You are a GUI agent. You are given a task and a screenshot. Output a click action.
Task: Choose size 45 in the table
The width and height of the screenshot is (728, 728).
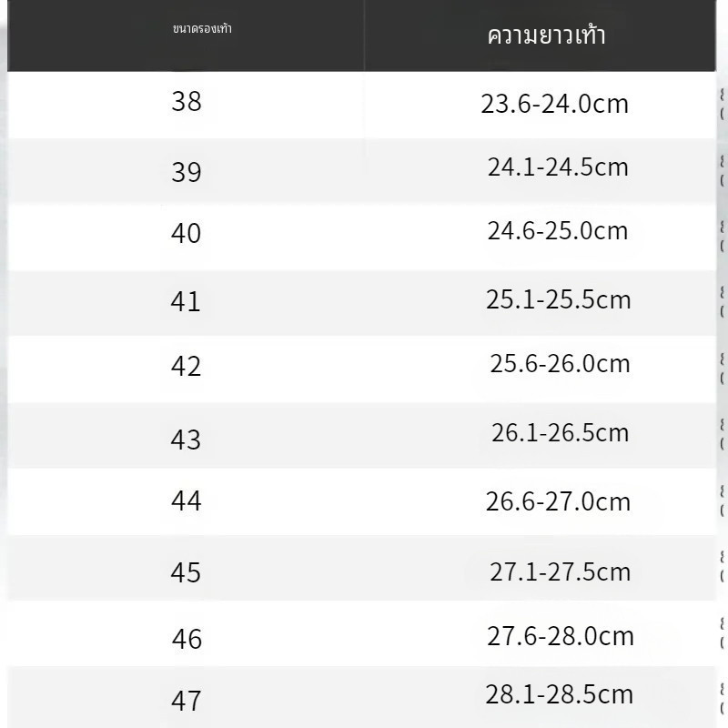pos(186,572)
